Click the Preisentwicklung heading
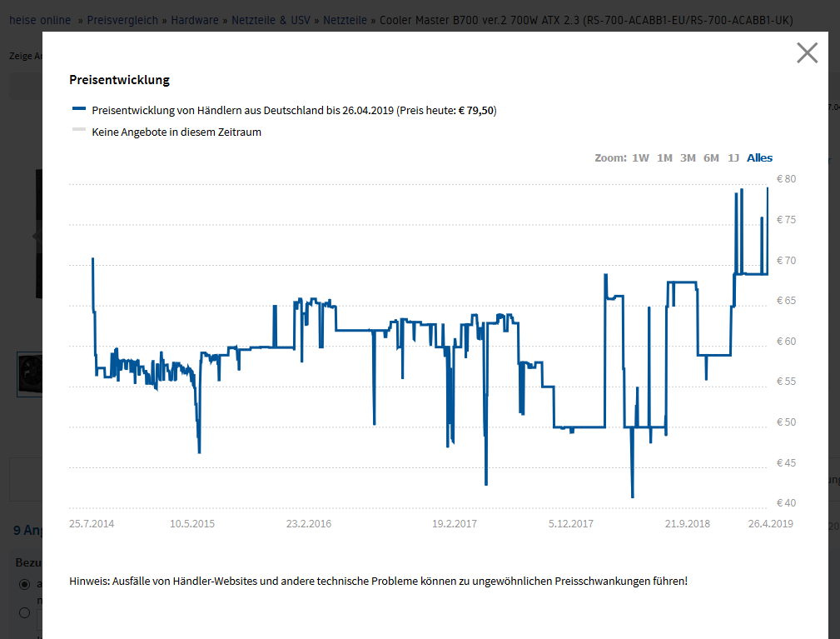The height and width of the screenshot is (639, 840). pyautogui.click(x=119, y=80)
